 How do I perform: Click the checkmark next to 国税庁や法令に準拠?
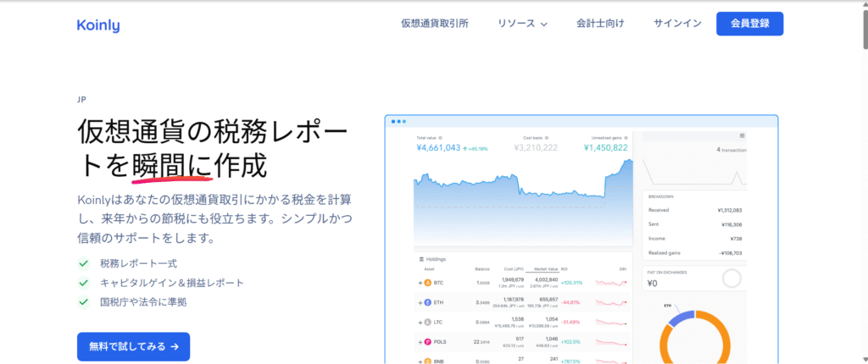coord(83,301)
